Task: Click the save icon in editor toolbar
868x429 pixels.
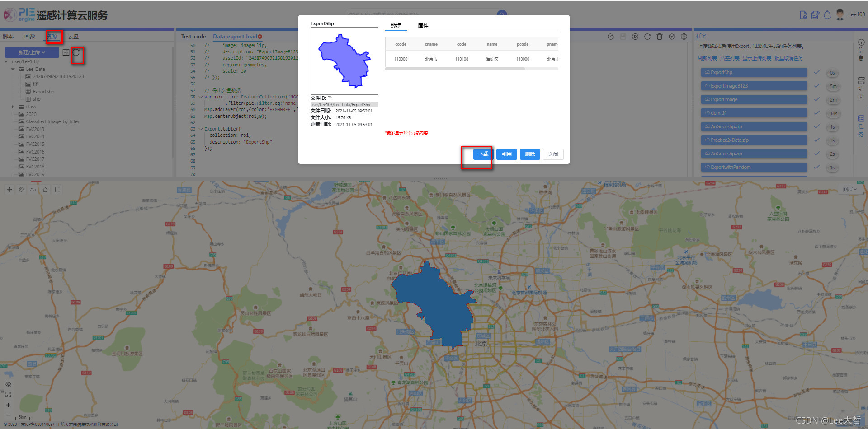Action: pyautogui.click(x=623, y=37)
